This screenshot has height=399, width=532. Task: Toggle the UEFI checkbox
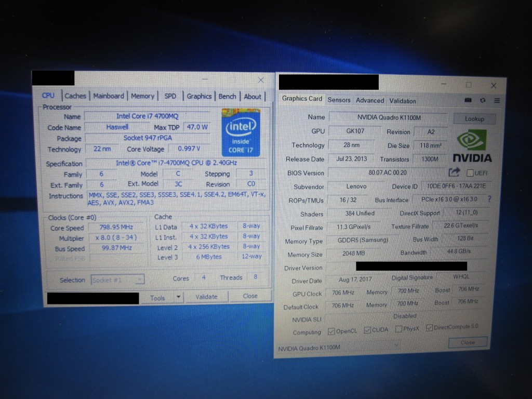[x=470, y=173]
